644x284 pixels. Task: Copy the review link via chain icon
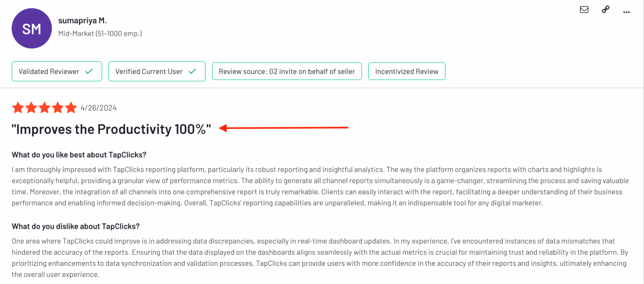tap(605, 10)
